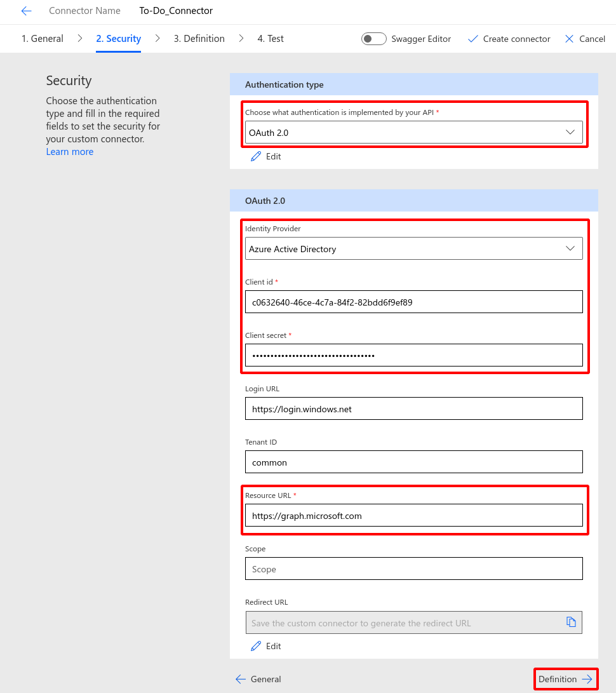
Task: Open the 4. Test step tab
Action: (x=271, y=39)
